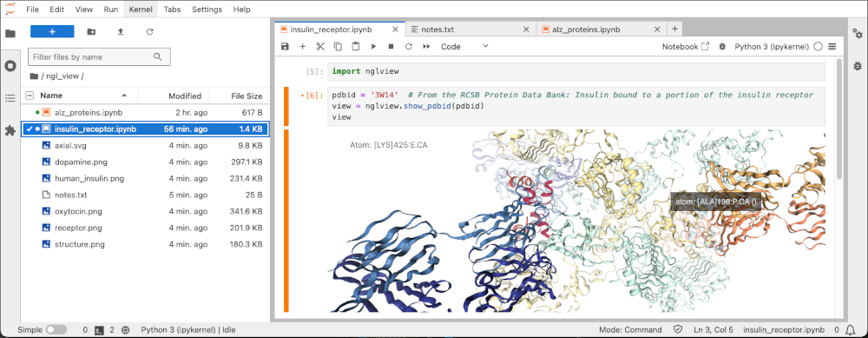Open the Extension Manager puzzle icon
Screen dimensions: 868x338
click(x=10, y=130)
